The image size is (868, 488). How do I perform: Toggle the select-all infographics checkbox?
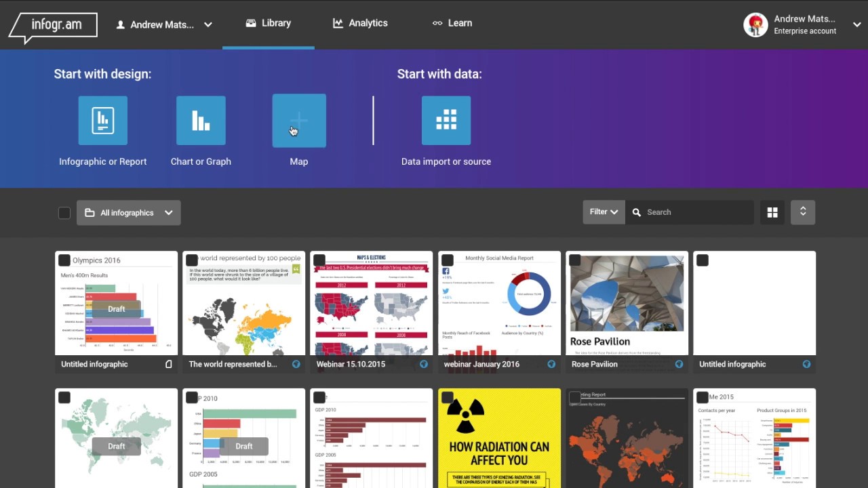click(x=64, y=213)
